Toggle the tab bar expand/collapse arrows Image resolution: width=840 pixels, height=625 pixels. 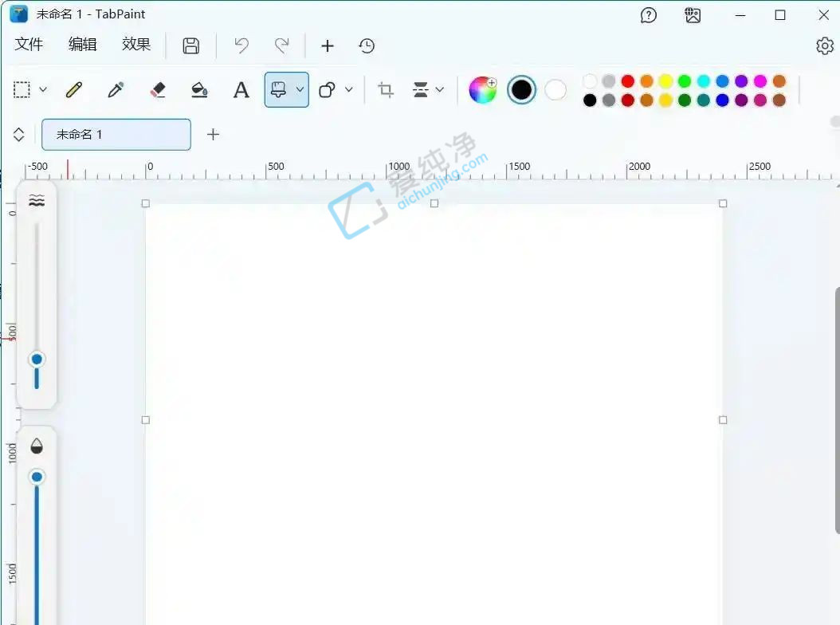click(19, 135)
